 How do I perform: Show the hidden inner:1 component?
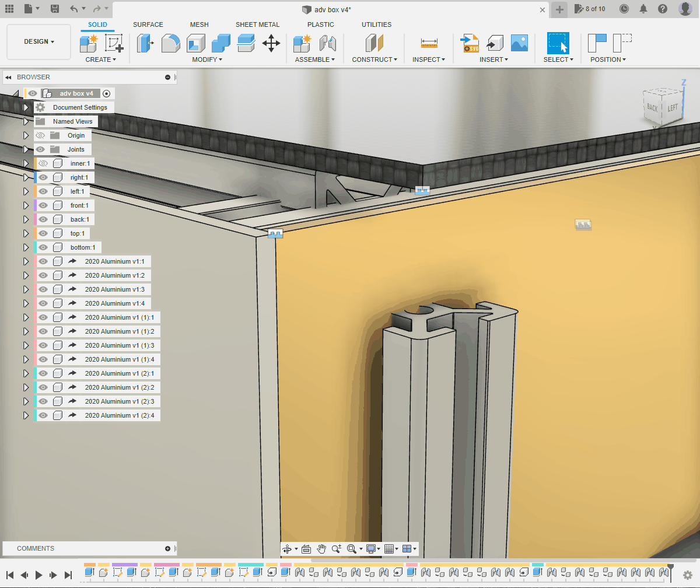pyautogui.click(x=43, y=163)
